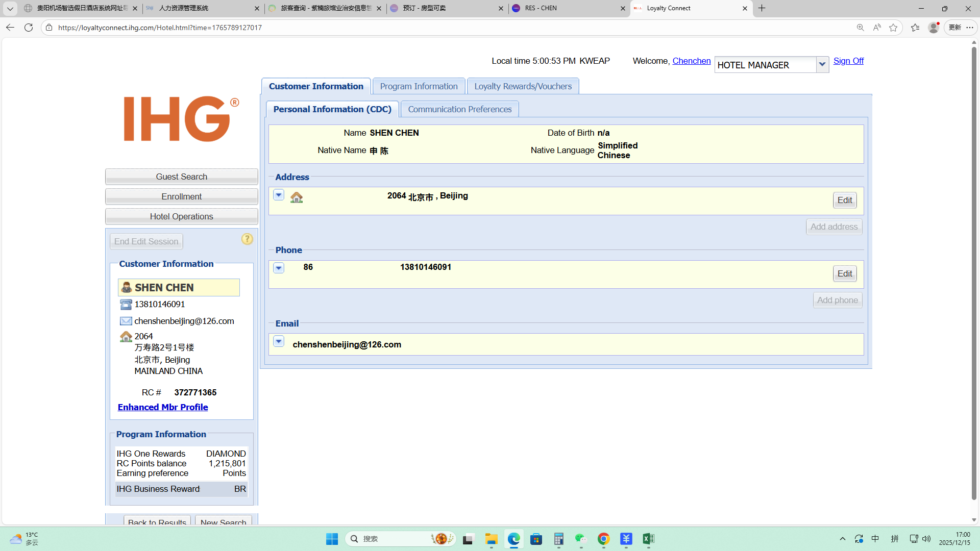Click browser favorites star icon
980x551 pixels.
(x=893, y=28)
